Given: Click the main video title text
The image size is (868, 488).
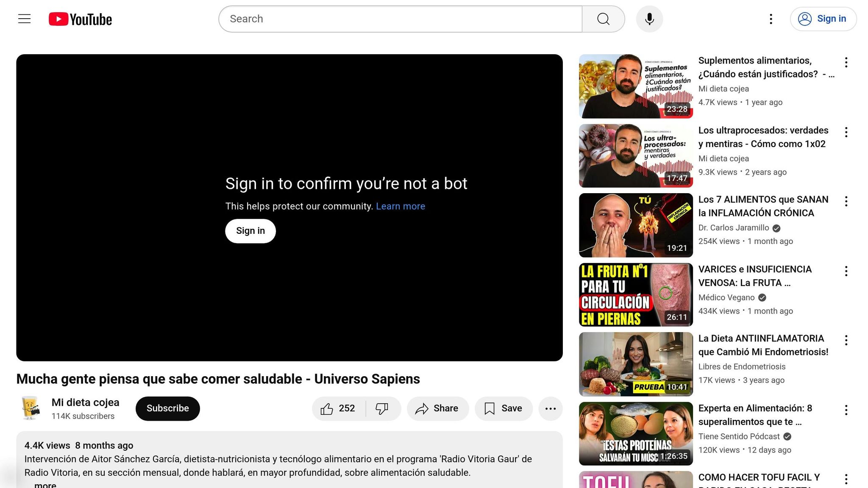Looking at the screenshot, I should click(218, 379).
